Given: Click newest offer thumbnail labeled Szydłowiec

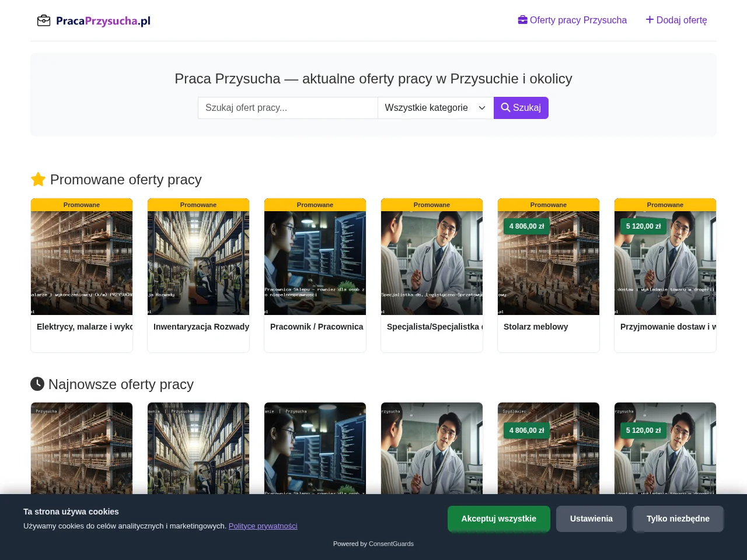Looking at the screenshot, I should point(549,449).
